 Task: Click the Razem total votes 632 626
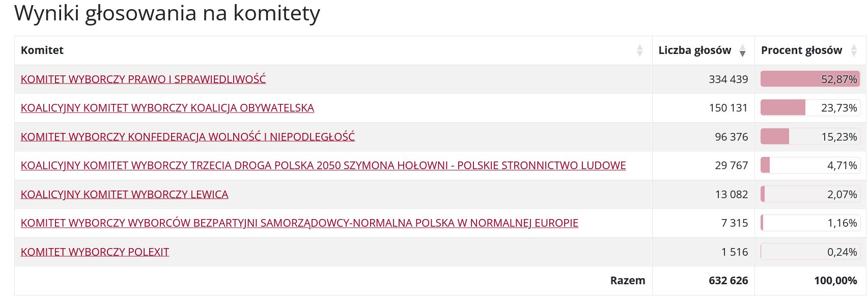(728, 281)
